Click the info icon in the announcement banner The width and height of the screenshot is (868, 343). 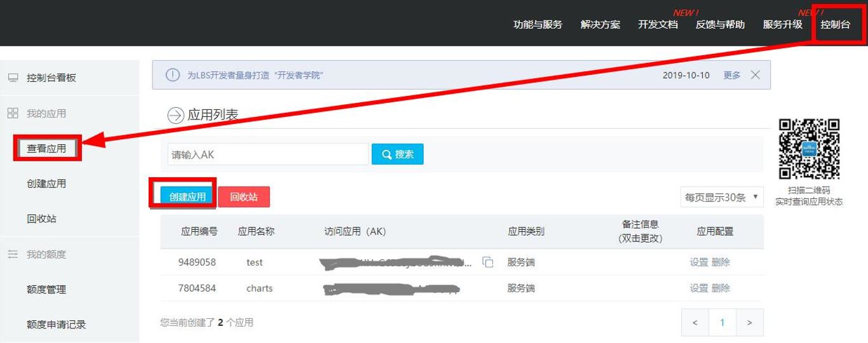pos(172,75)
